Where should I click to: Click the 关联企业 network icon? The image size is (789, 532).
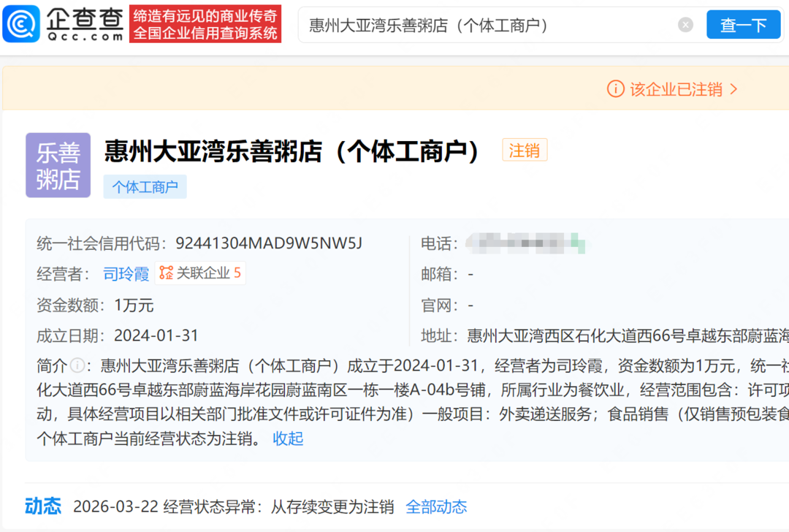[167, 273]
